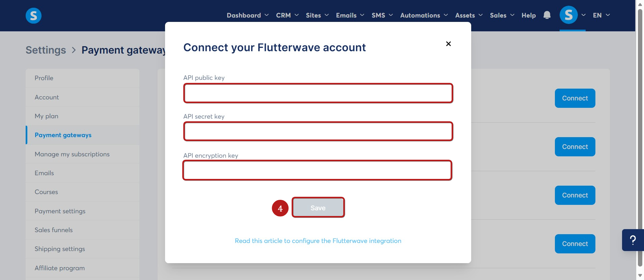Expand the Sites dropdown menu
644x280 pixels.
point(317,15)
